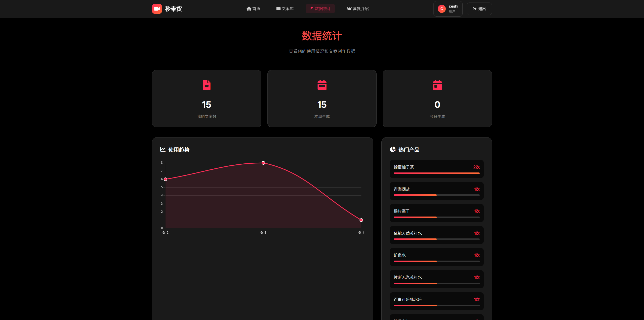Click the pie chart icon beside 热门产品

click(x=393, y=150)
